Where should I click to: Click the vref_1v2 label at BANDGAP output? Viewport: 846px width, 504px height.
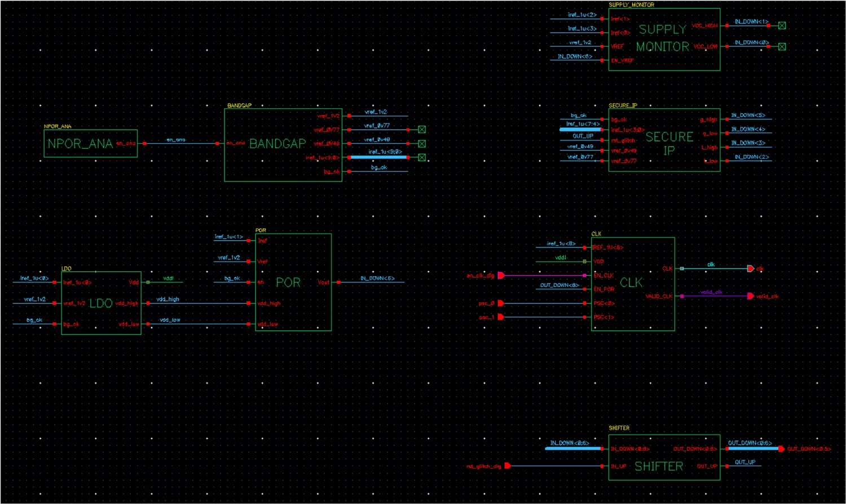(376, 112)
